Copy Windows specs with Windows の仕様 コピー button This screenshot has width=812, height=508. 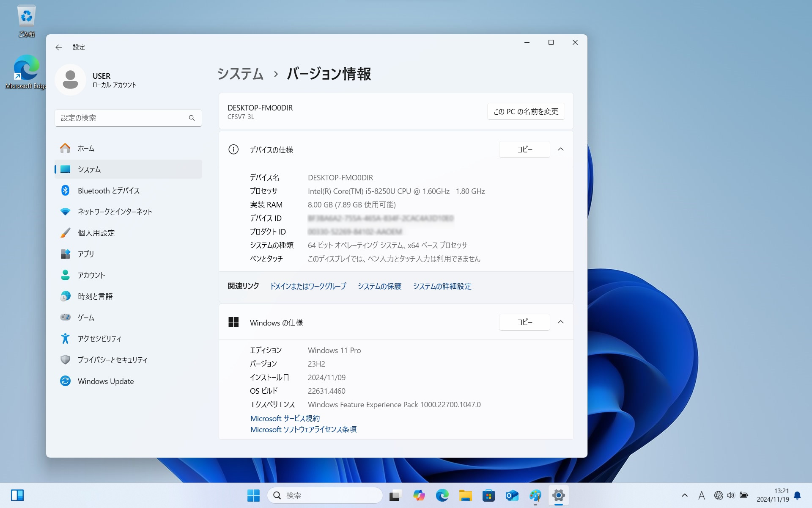coord(524,322)
